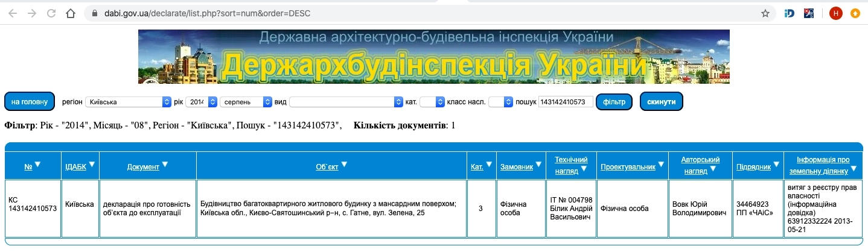This screenshot has width=868, height=252.
Task: Sort by Підрядник column arrow
Action: [775, 165]
